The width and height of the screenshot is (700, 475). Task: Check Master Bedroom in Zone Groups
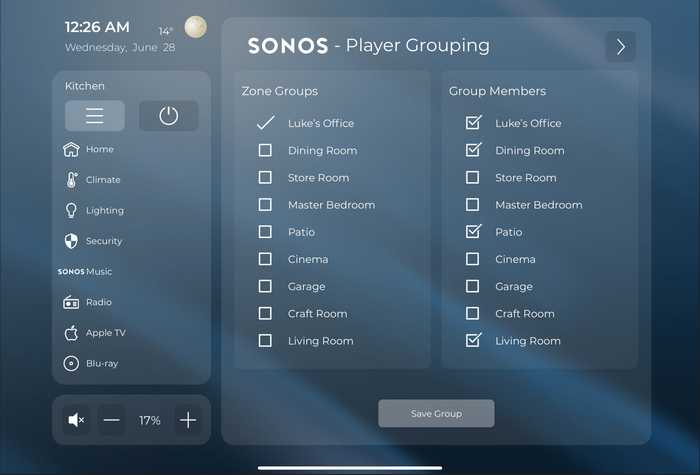point(265,204)
